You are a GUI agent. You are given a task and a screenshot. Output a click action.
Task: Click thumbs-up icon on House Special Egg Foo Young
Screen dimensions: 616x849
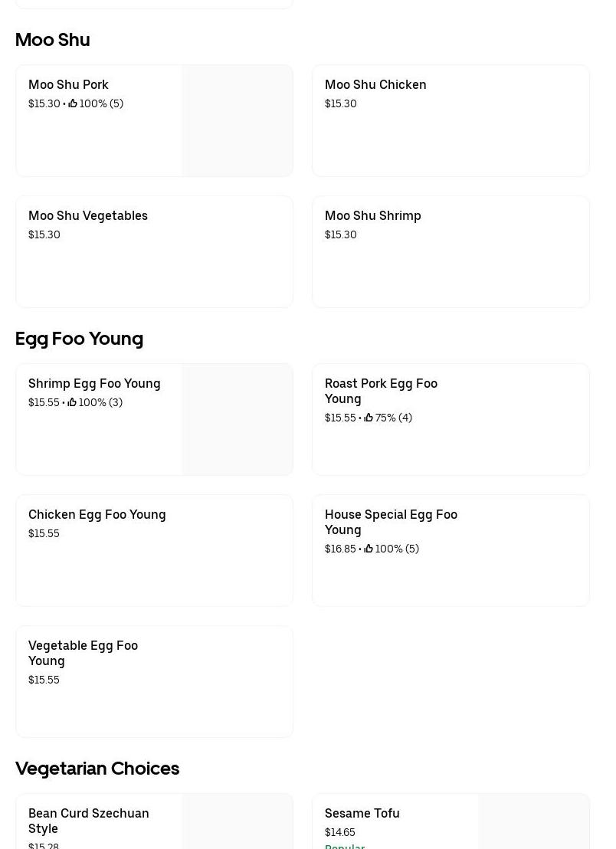coord(369,549)
